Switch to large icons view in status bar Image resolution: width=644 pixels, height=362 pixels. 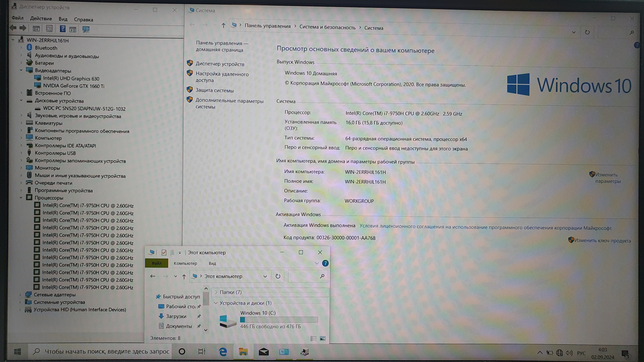[x=323, y=338]
